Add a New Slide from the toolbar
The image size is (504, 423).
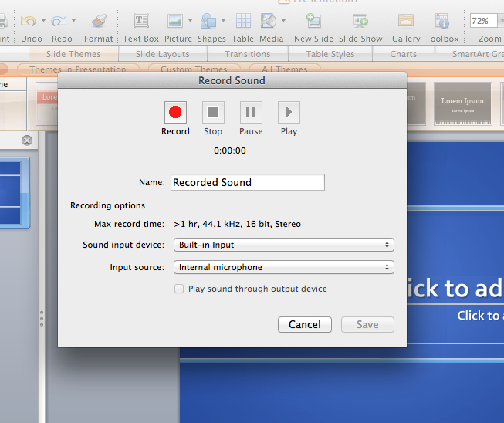point(313,21)
